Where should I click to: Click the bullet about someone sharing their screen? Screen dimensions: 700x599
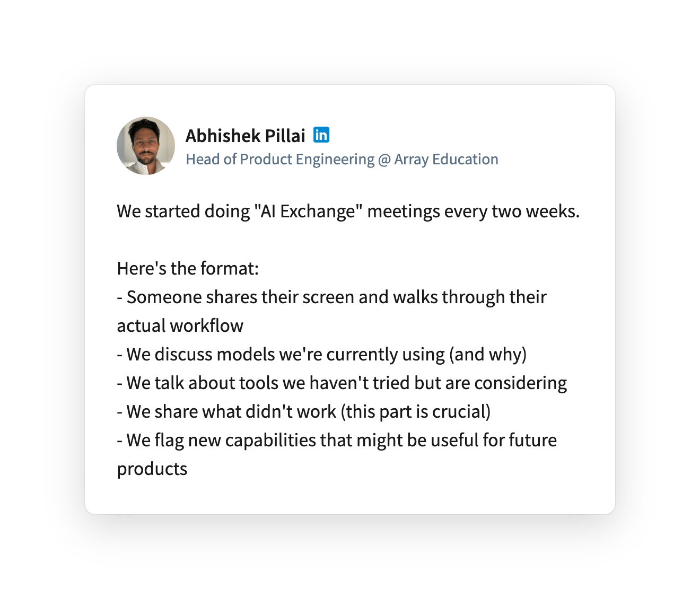coord(332,311)
